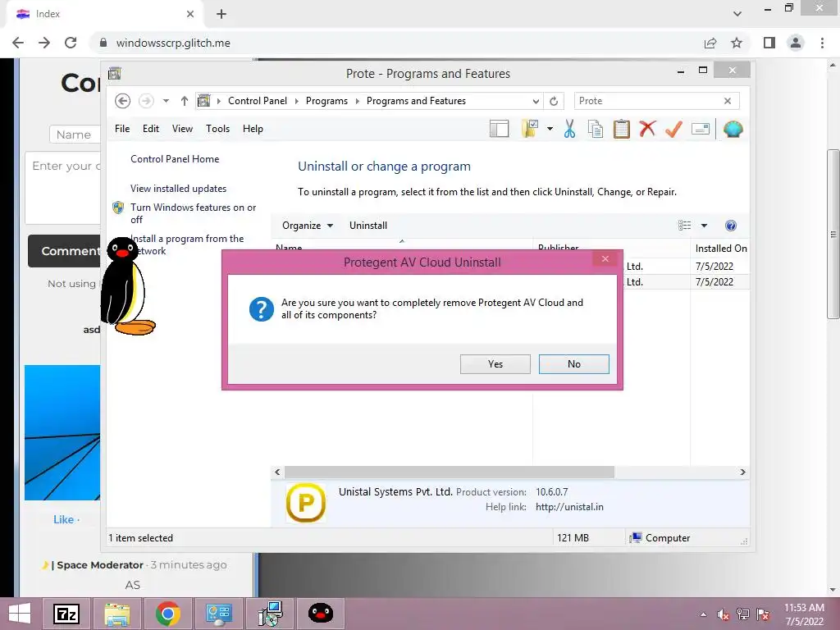Go back in Chrome browser
Image resolution: width=840 pixels, height=630 pixels.
click(18, 43)
